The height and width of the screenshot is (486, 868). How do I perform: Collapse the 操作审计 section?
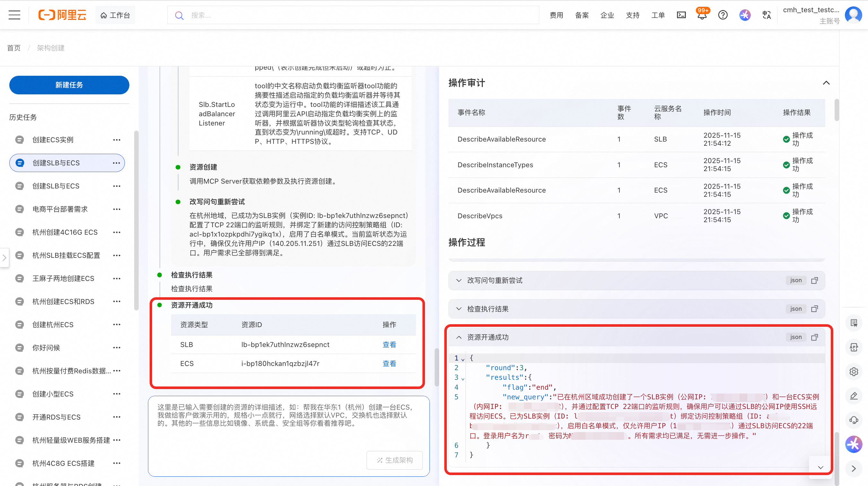tap(826, 83)
